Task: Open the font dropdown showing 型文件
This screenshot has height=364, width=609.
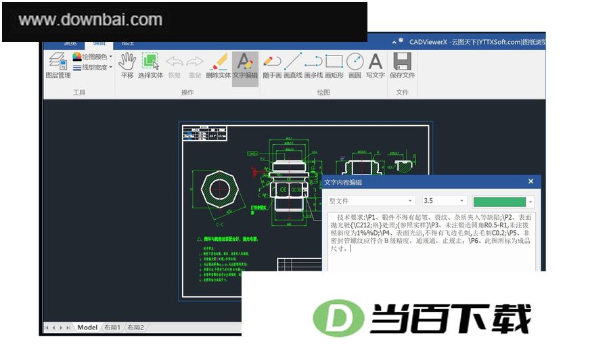Action: click(x=371, y=201)
